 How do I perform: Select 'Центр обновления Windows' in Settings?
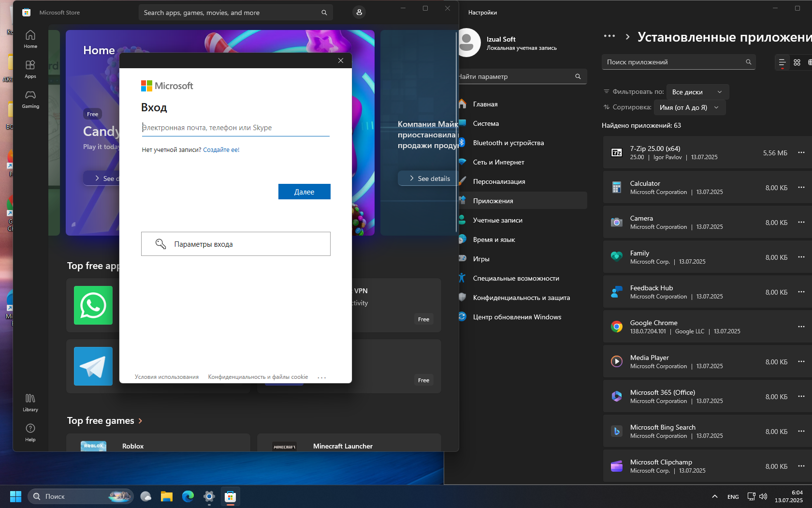522,317
